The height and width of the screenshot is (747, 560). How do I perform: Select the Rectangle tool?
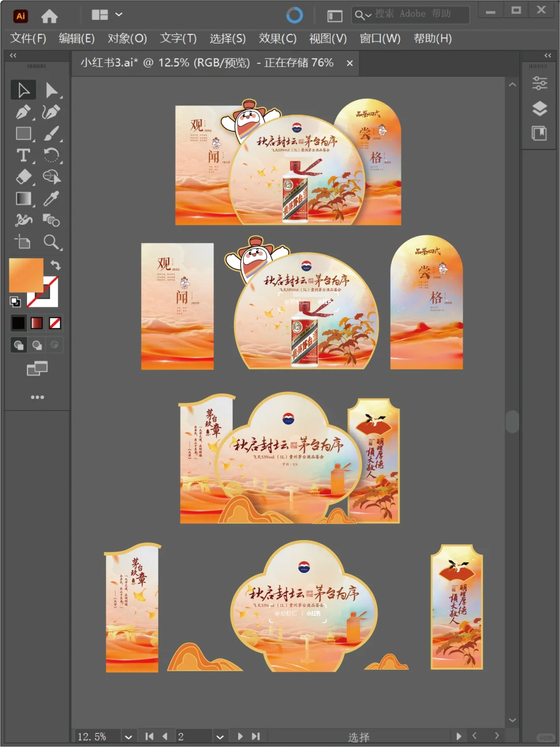pyautogui.click(x=24, y=134)
